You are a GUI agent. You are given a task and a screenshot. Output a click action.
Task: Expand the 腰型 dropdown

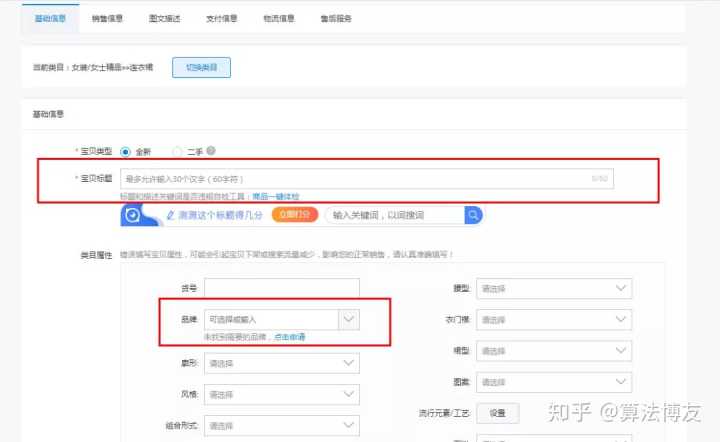click(553, 289)
